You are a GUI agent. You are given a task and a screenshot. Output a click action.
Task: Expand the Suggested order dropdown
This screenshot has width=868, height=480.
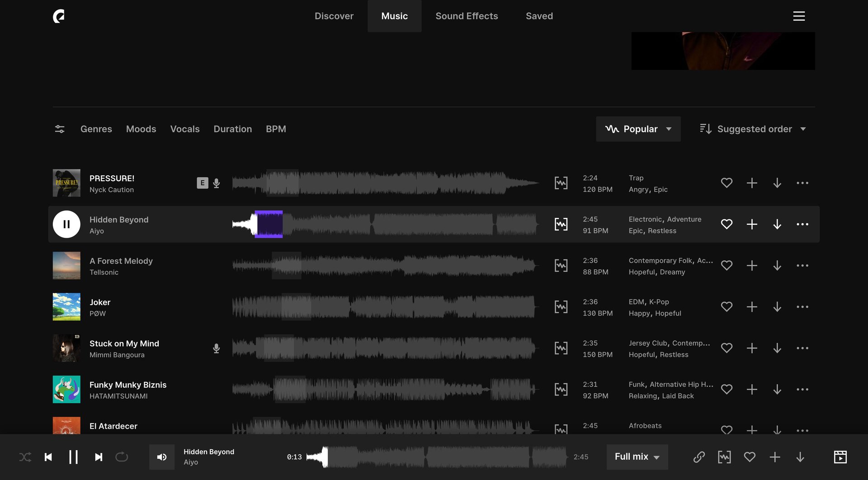753,129
